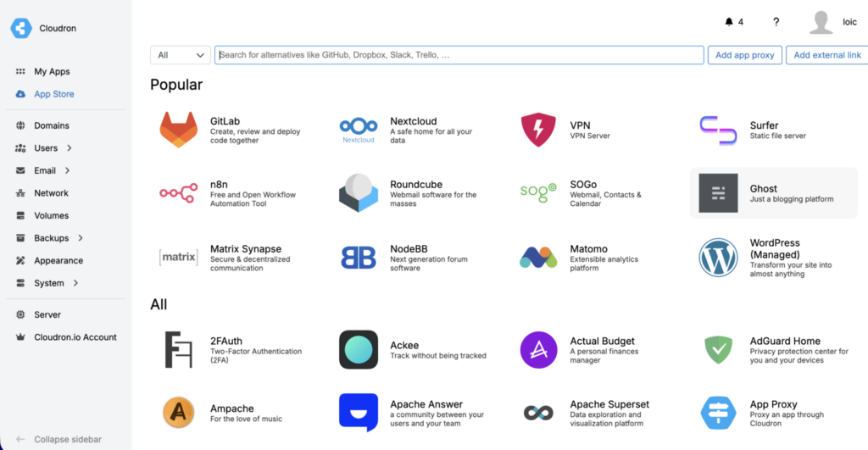868x450 pixels.
Task: Click the Cloudron logo icon
Action: click(21, 28)
